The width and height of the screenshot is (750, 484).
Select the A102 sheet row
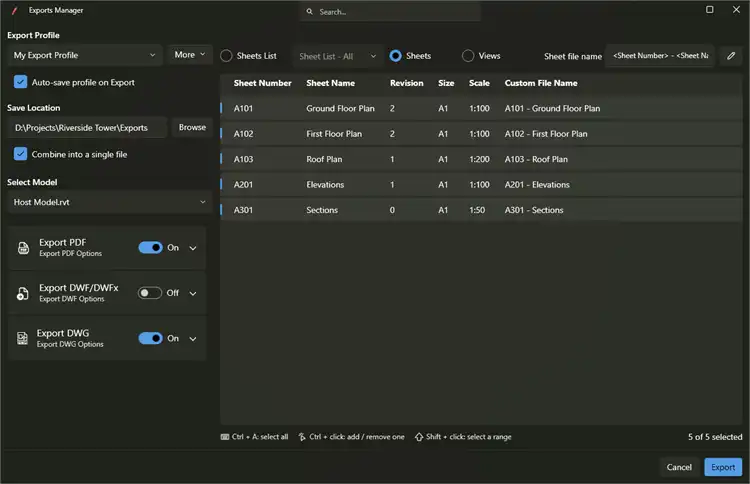[481, 134]
